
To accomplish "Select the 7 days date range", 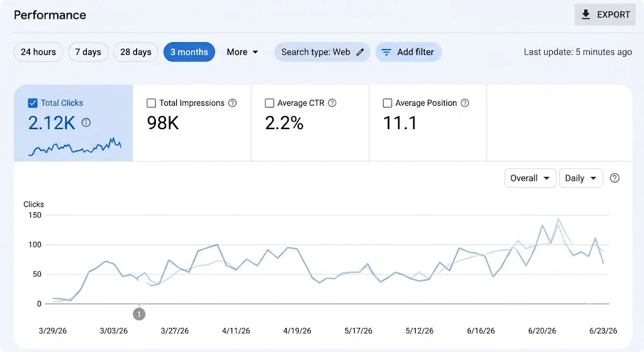I will click(x=88, y=52).
